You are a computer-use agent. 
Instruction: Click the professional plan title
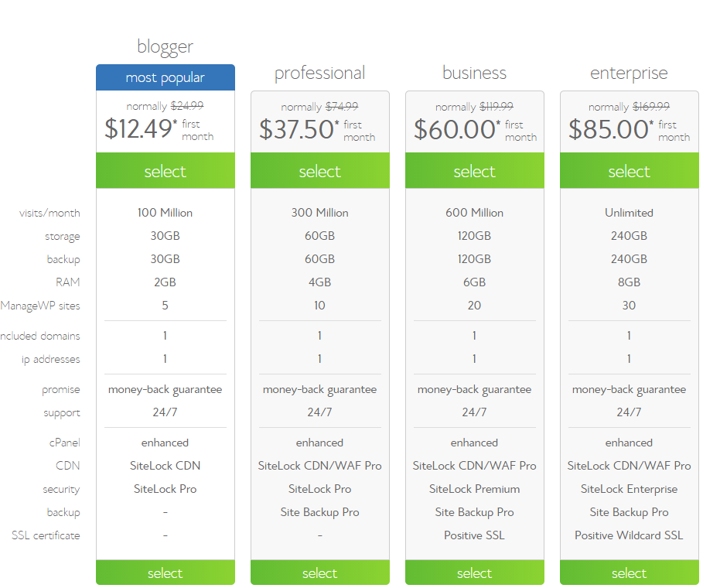pyautogui.click(x=319, y=73)
